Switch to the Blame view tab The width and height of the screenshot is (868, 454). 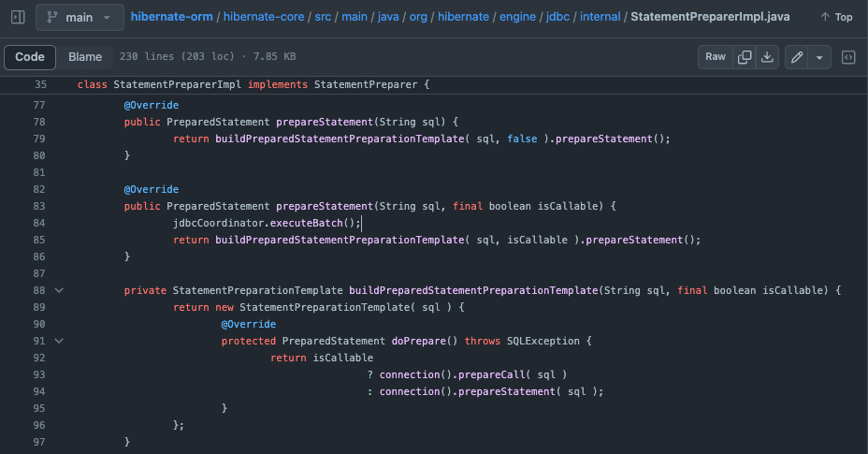point(85,57)
